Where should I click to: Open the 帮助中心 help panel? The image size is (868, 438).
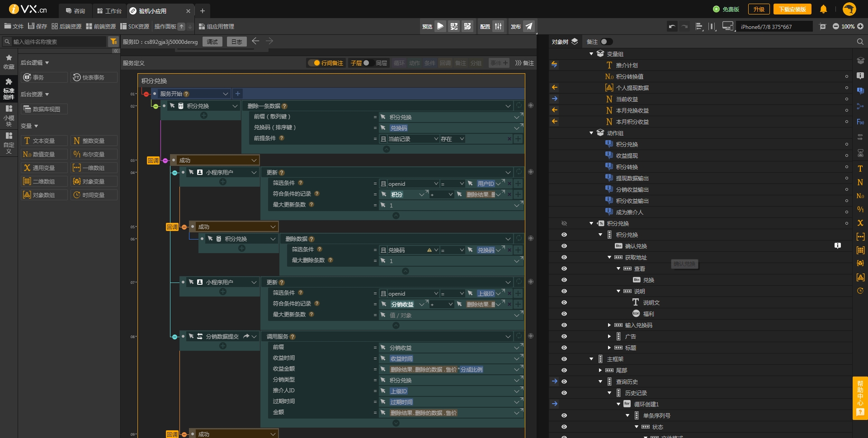[860, 398]
